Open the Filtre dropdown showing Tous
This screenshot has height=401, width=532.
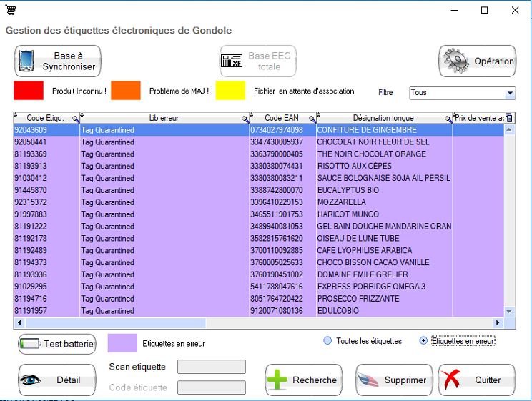pos(510,93)
